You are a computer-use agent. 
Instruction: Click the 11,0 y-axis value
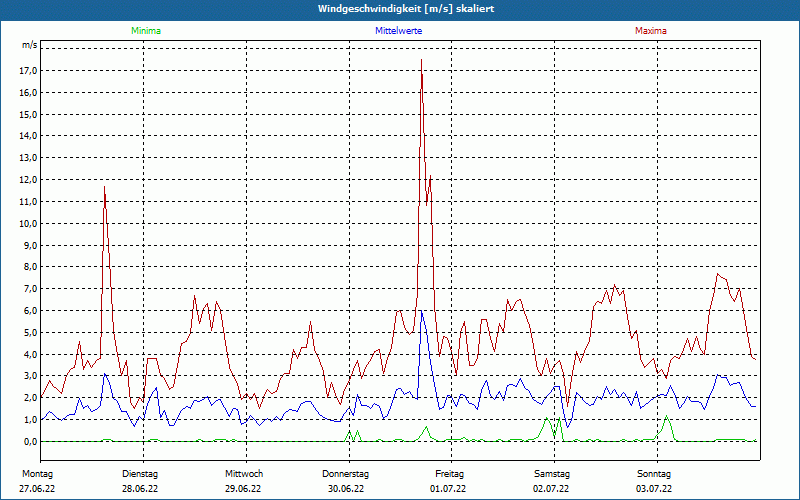(x=29, y=202)
